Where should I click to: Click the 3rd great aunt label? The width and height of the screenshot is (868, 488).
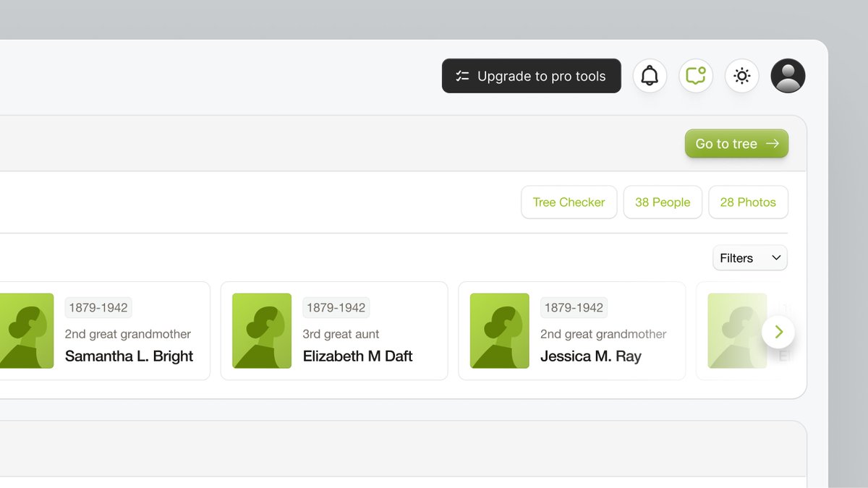click(x=341, y=334)
